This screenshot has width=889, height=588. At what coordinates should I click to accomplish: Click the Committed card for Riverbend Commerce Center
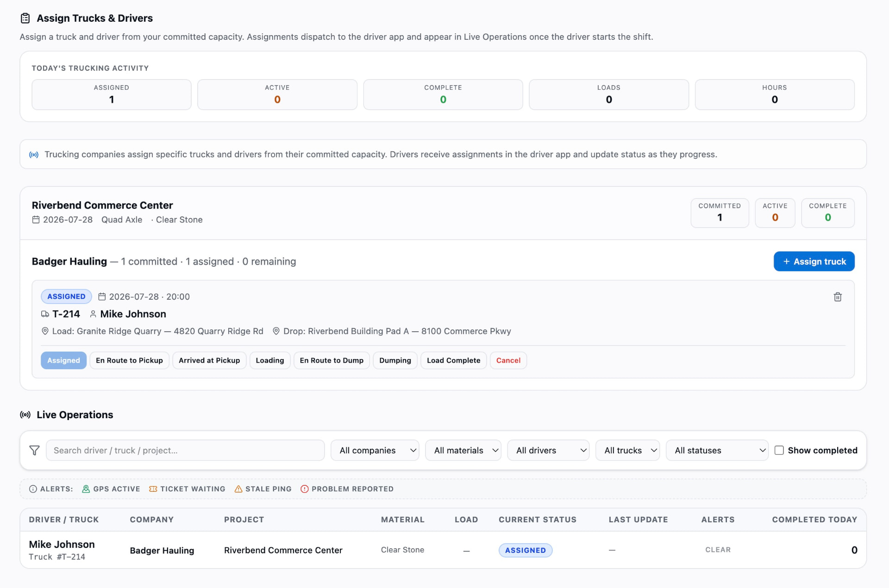[720, 213]
